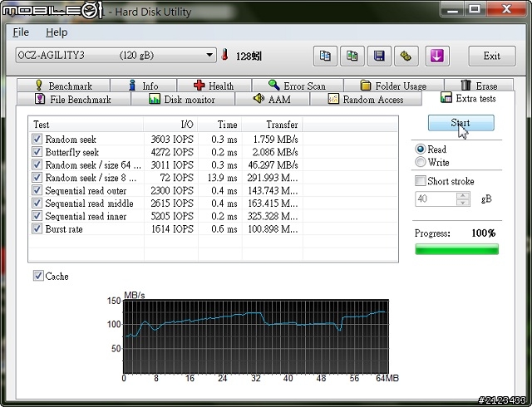Click the 1.759 MB/s transfer value
Image resolution: width=532 pixels, height=407 pixels.
coord(275,139)
